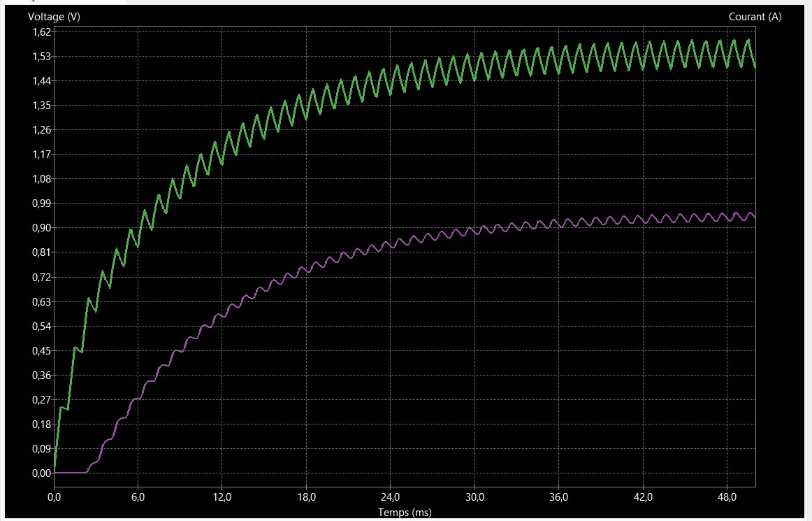The height and width of the screenshot is (521, 812).
Task: Click the 6,0 time axis tick
Action: [x=138, y=497]
